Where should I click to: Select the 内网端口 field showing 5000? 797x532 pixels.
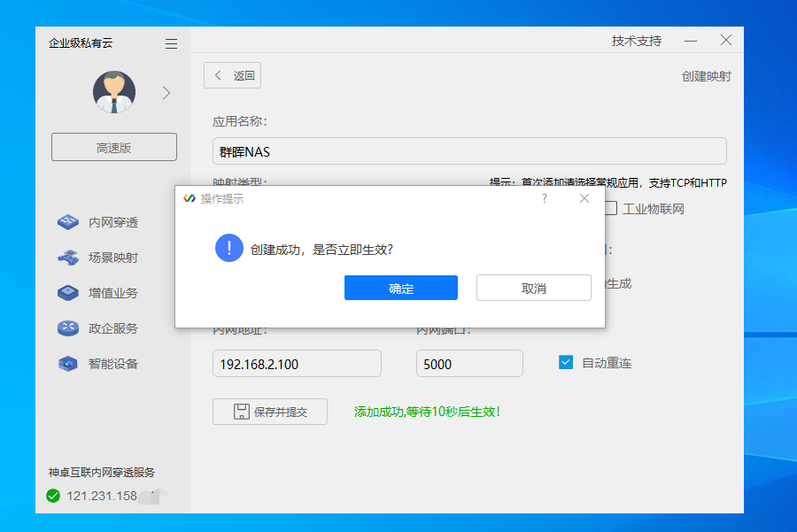tap(468, 363)
